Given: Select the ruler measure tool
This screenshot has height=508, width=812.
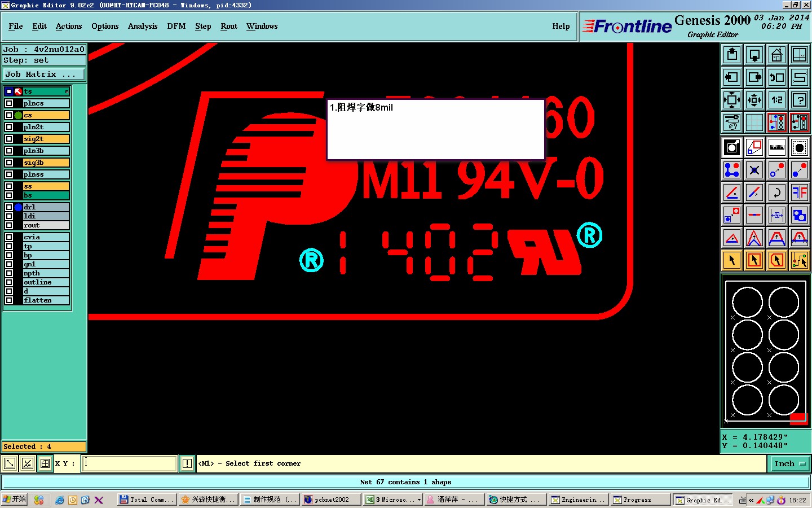Looking at the screenshot, I should 777,147.
